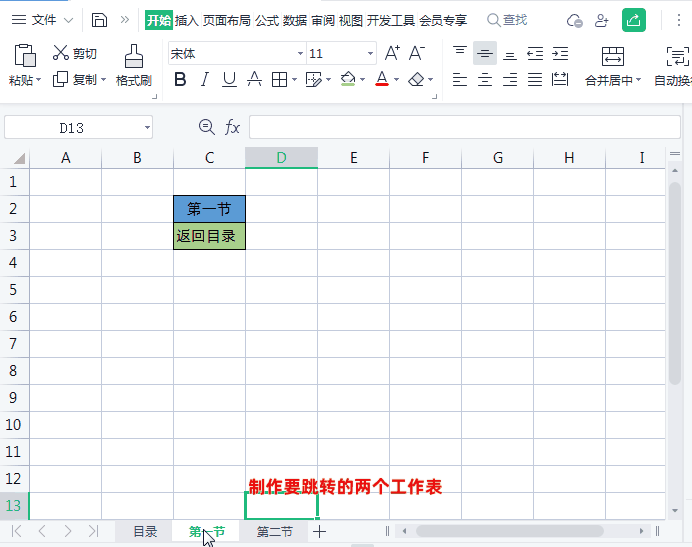Screen dimensions: 692x547
Task: Open the Name Box dropdown arrow
Action: (147, 128)
